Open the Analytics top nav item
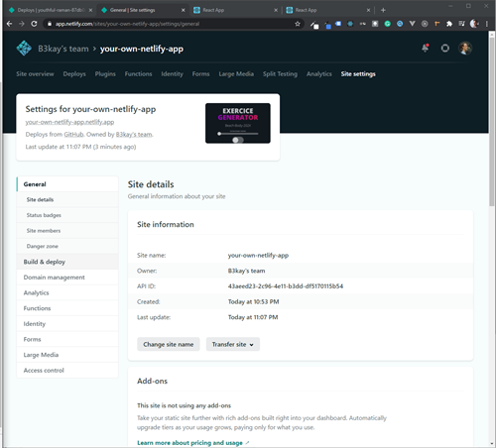This screenshot has height=448, width=496. point(318,74)
